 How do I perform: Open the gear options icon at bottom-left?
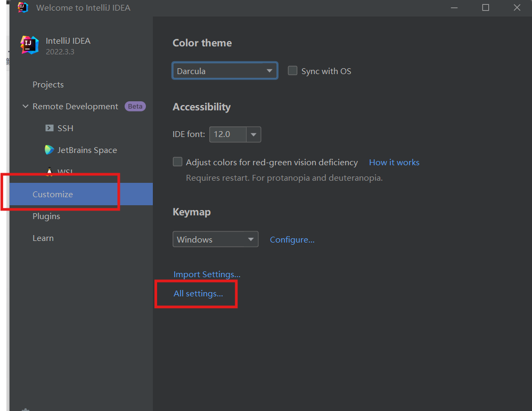26,409
